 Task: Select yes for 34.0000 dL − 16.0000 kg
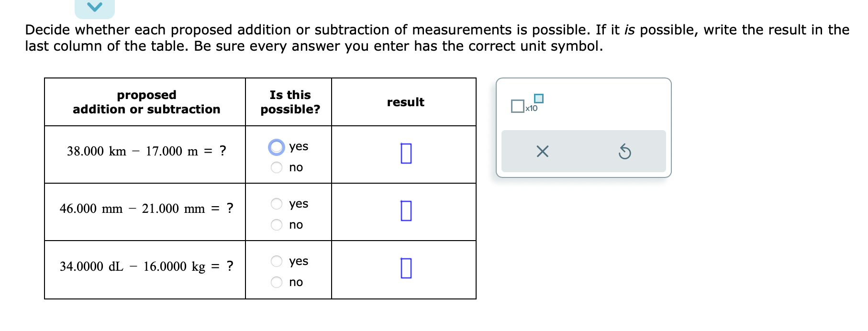tap(276, 261)
